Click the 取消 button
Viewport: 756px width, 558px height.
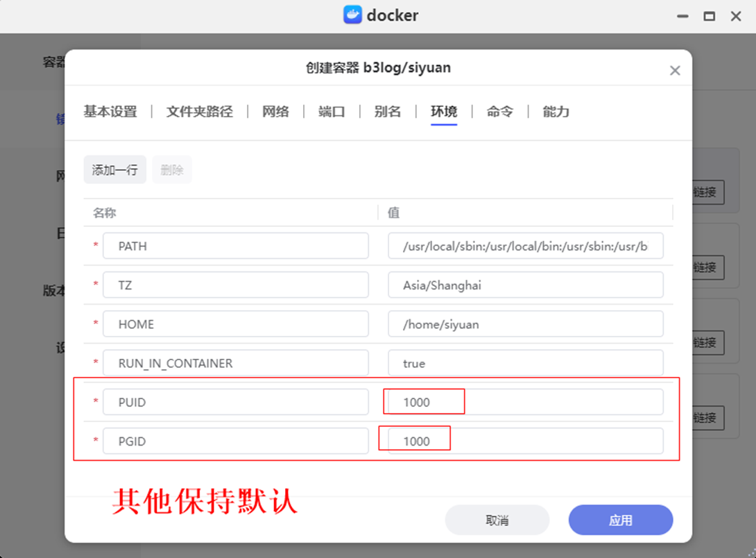[x=497, y=520]
